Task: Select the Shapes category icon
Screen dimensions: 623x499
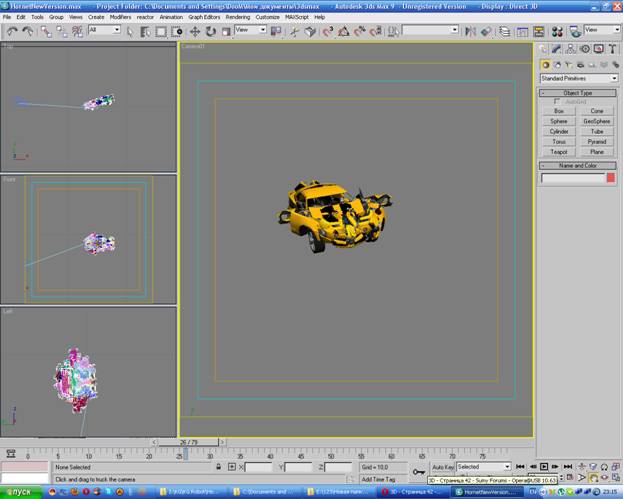Action: click(x=558, y=65)
